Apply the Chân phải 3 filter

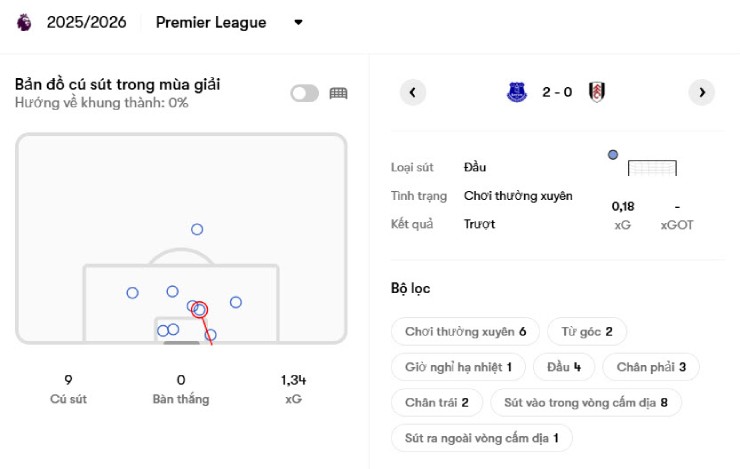(651, 367)
